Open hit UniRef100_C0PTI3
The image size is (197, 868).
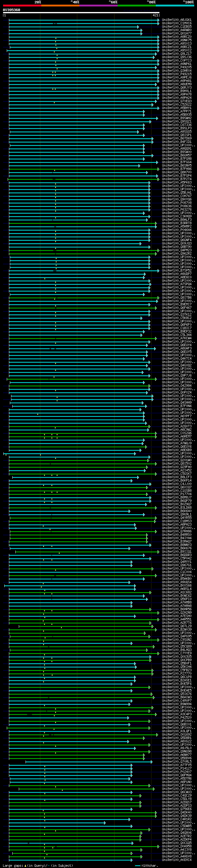177,61
